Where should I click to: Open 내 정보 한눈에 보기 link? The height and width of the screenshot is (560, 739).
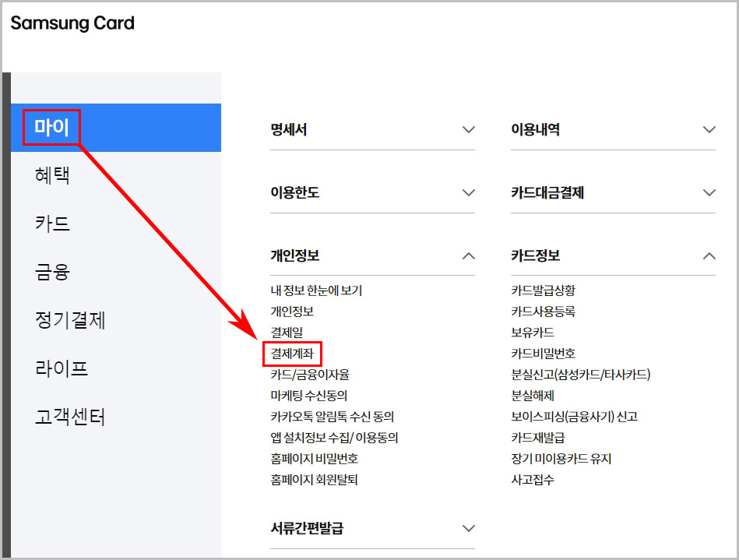tap(315, 289)
